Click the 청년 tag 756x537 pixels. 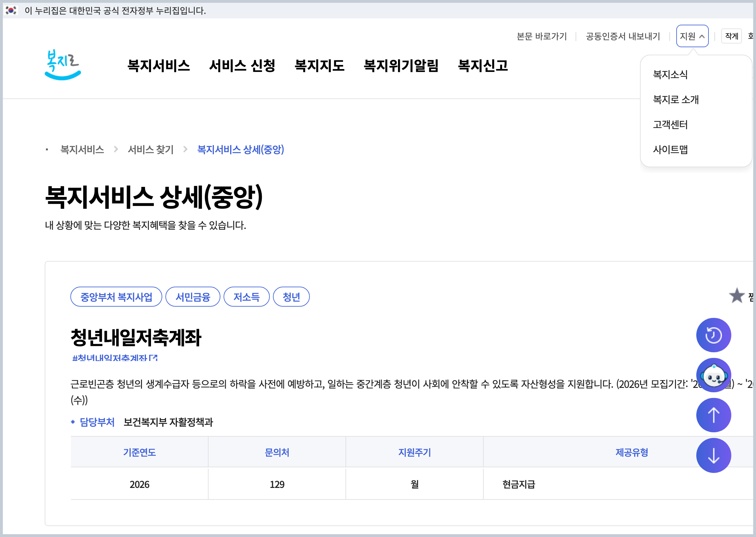(291, 297)
